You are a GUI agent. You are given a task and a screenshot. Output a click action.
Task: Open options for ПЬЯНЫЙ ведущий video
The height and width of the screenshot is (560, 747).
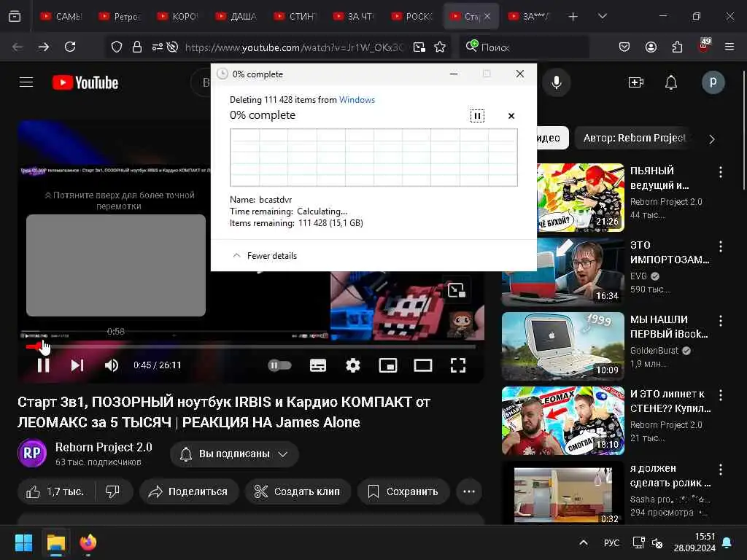click(x=720, y=172)
